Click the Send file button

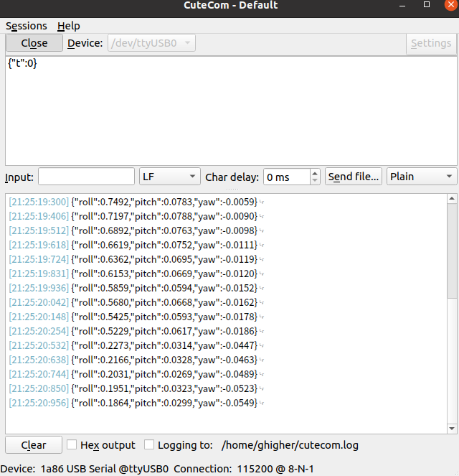coord(354,177)
